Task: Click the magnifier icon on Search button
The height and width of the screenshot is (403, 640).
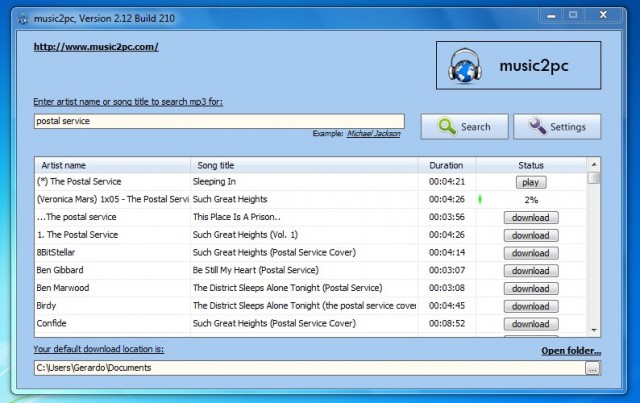Action: (447, 126)
